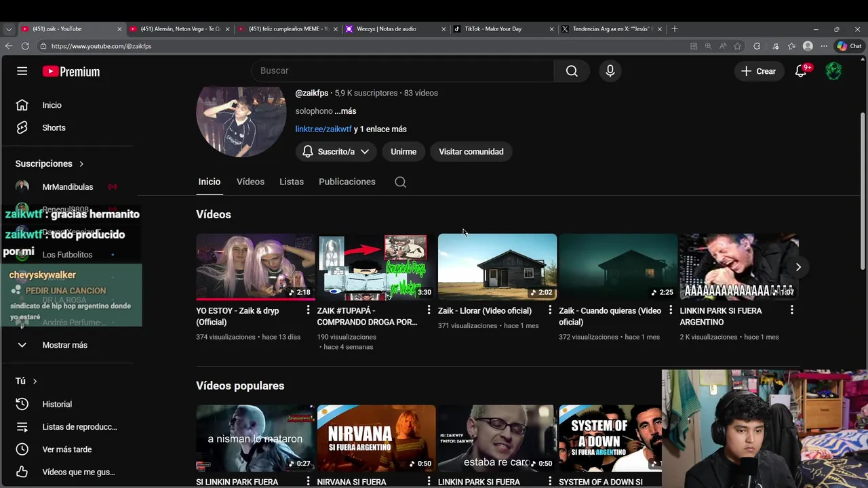Click the Vídeos section heading
The width and height of the screenshot is (868, 488).
click(214, 214)
